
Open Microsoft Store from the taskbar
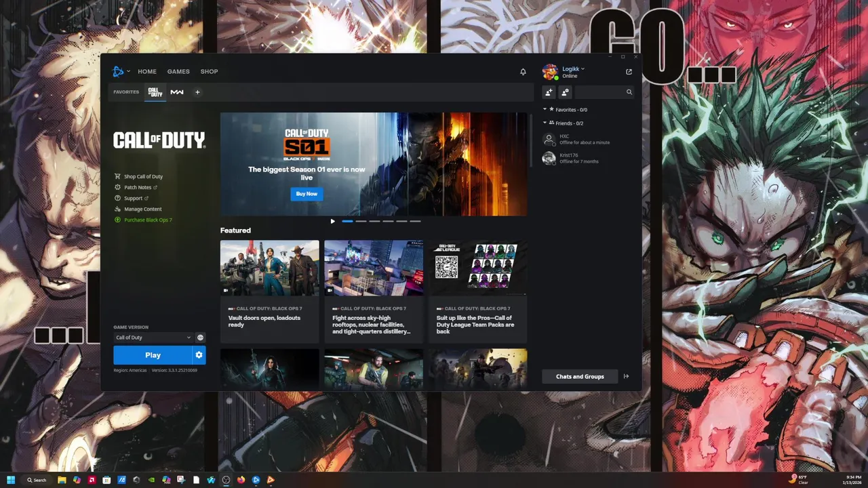click(x=106, y=480)
